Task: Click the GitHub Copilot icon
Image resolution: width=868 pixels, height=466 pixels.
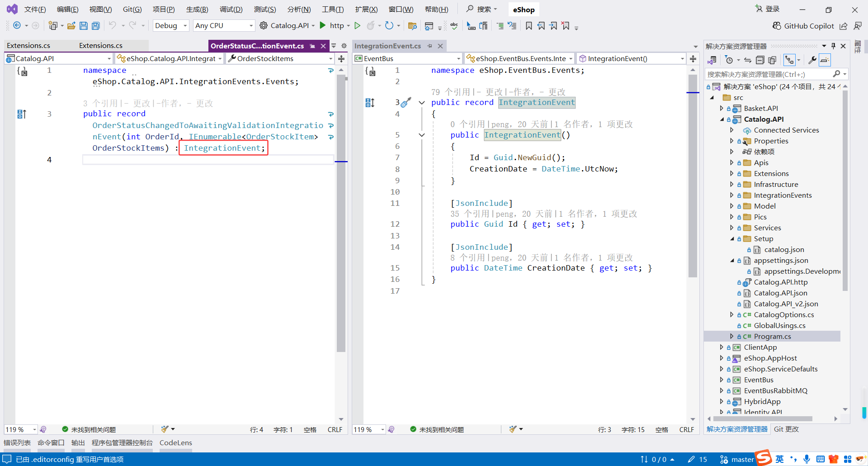Action: (x=777, y=26)
